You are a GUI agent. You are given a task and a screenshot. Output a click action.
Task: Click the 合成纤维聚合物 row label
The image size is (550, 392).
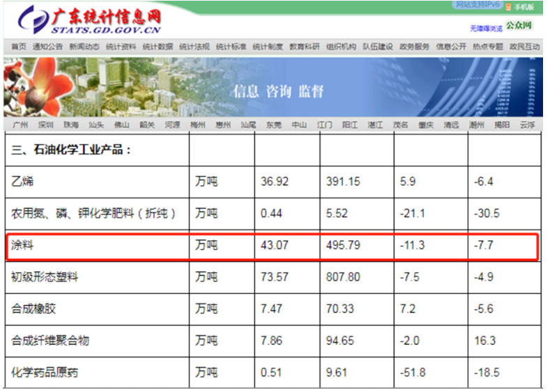50,340
